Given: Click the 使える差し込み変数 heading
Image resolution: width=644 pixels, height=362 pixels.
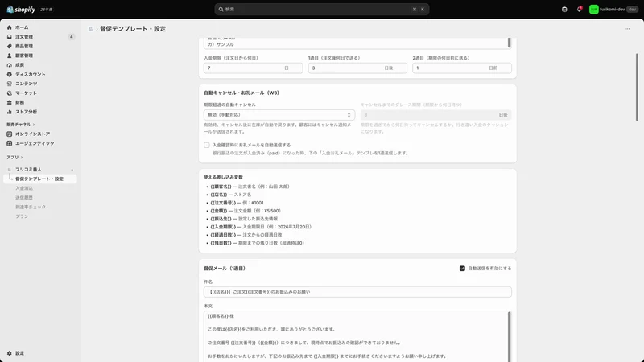Looking at the screenshot, I should [x=224, y=177].
